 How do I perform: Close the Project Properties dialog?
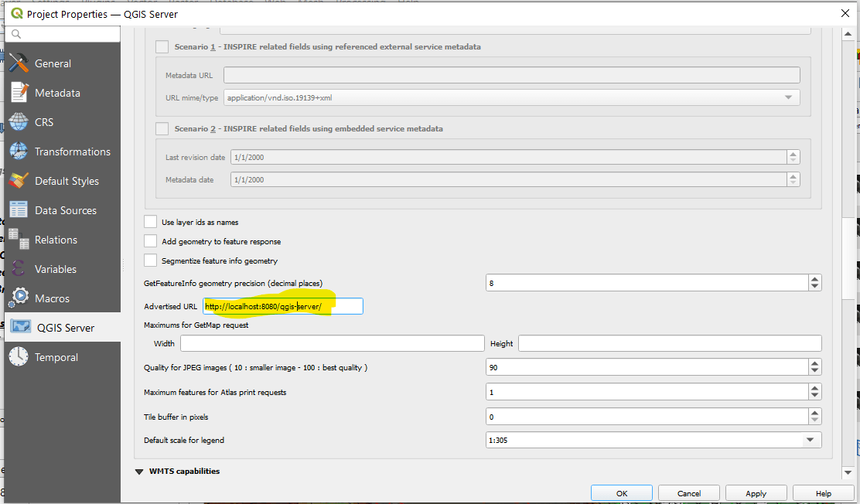(x=845, y=13)
